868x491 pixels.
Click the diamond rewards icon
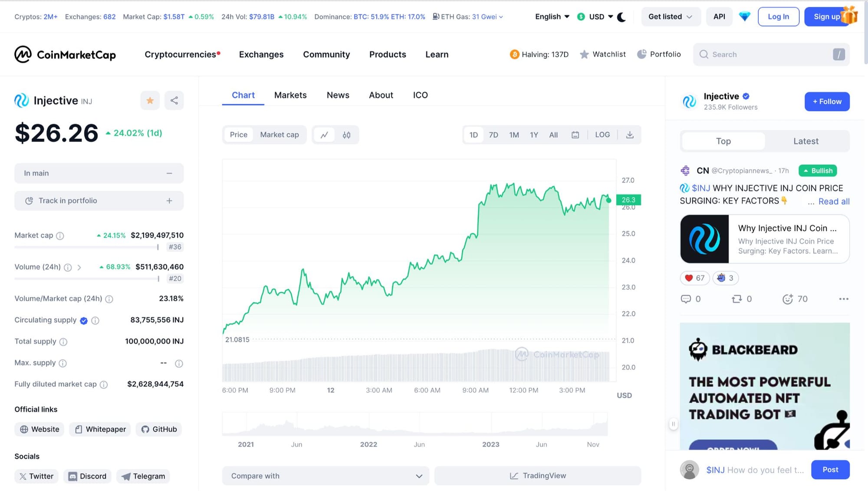[744, 16]
